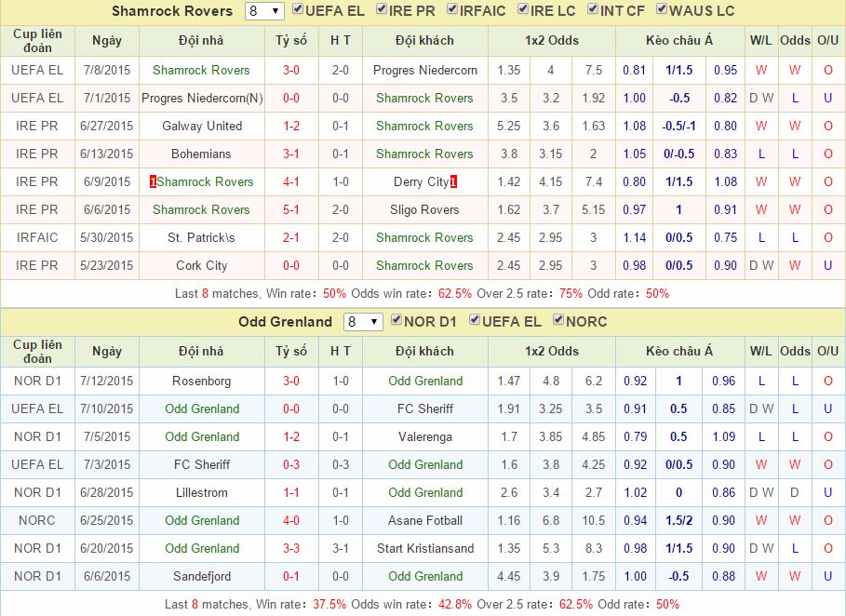Open the Shamrock Rovers match count dropdown

pyautogui.click(x=264, y=11)
